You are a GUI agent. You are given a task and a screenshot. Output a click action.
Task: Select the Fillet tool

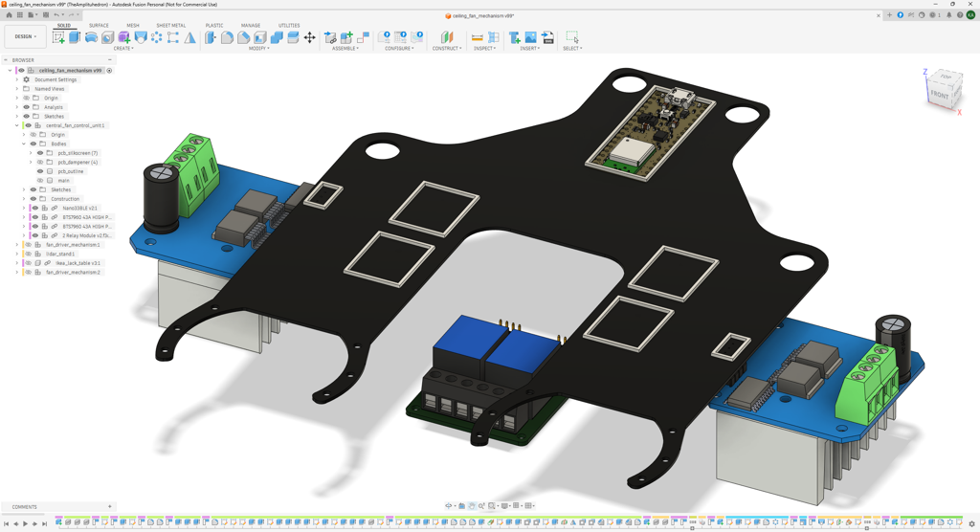227,37
